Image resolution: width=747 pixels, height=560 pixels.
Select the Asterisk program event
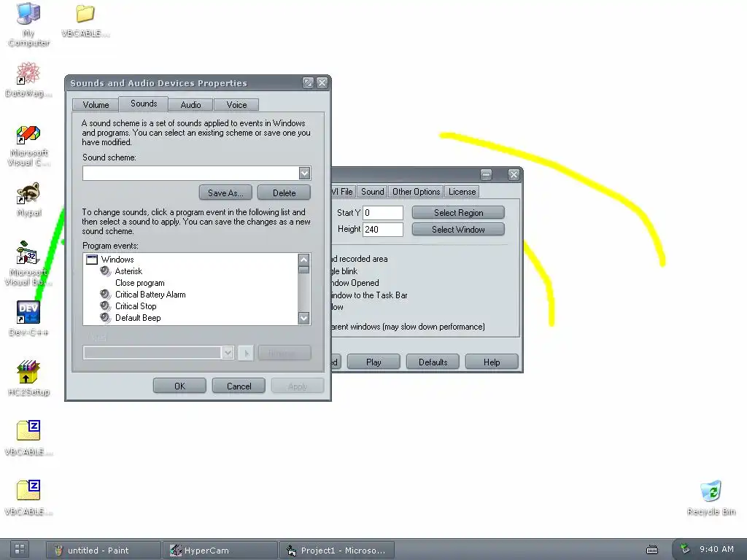[128, 271]
